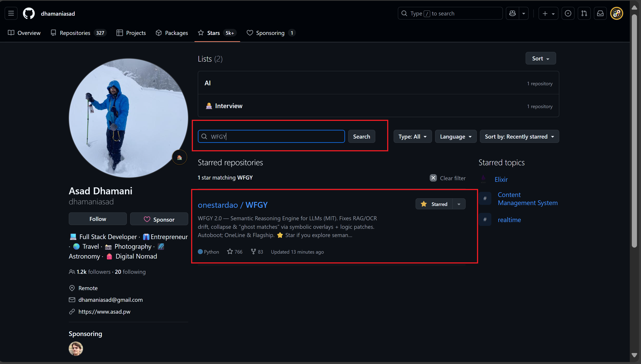Open star lists dropdown arrow beside Starred
The width and height of the screenshot is (641, 364).
459,204
